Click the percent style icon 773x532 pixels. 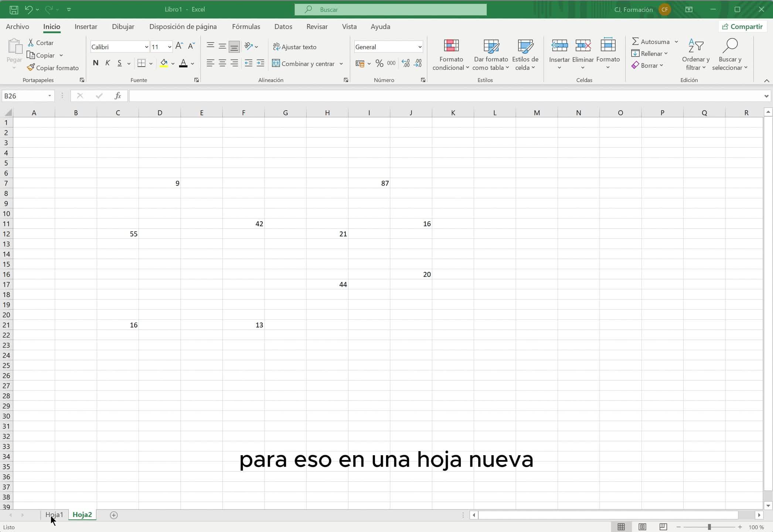click(379, 64)
